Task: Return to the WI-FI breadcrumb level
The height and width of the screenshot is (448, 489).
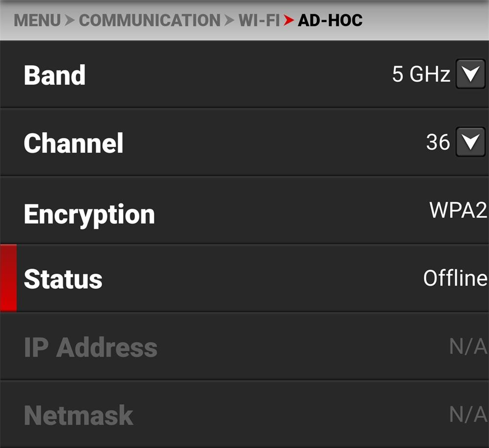Action: 259,20
